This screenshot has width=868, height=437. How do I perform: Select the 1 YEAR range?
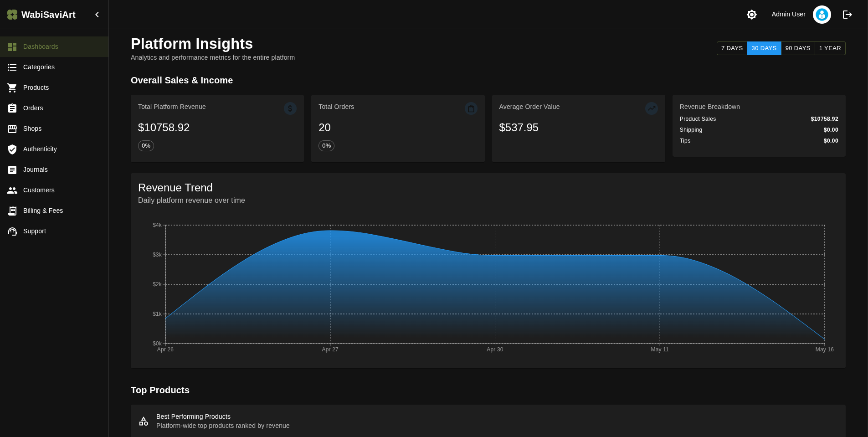point(830,48)
